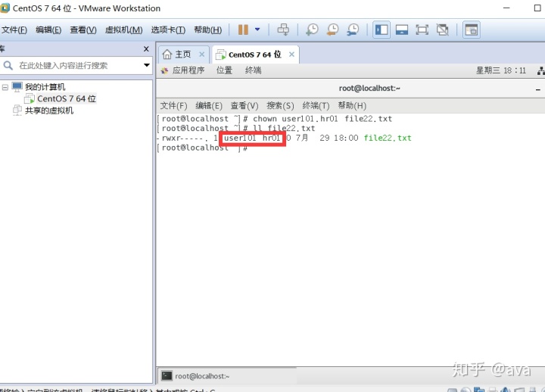This screenshot has height=392, width=545.
Task: Collapse the 我的计算机 tree node
Action: coord(5,87)
